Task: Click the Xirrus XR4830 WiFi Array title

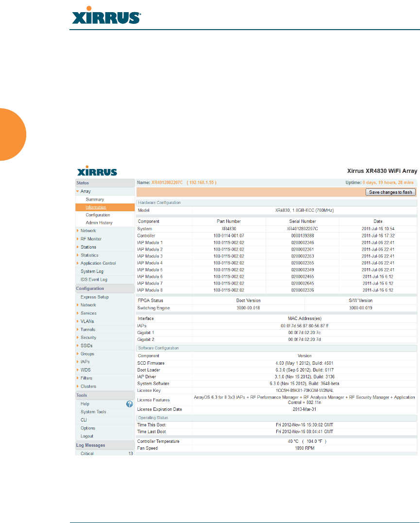Action: pyautogui.click(x=382, y=171)
